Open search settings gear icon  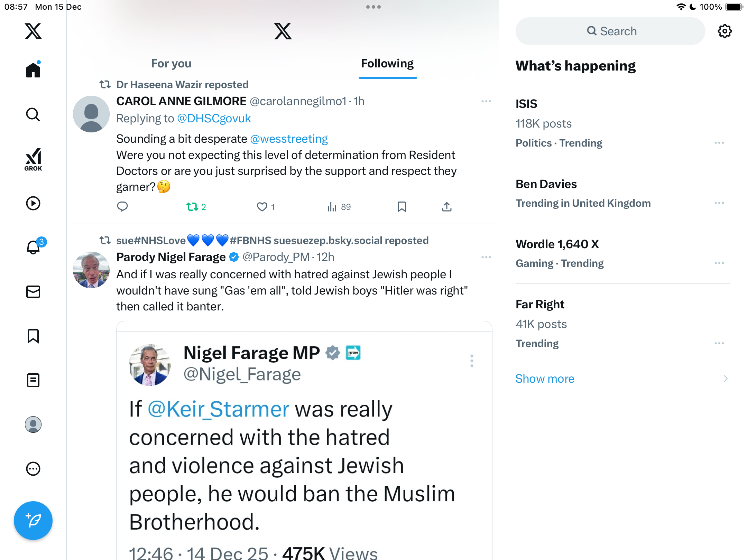(x=725, y=31)
